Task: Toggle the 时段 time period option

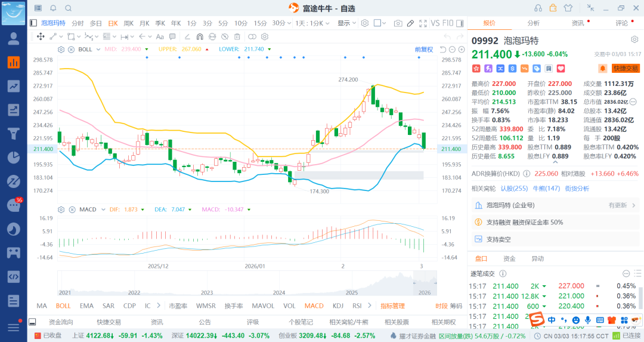Action: (x=441, y=306)
